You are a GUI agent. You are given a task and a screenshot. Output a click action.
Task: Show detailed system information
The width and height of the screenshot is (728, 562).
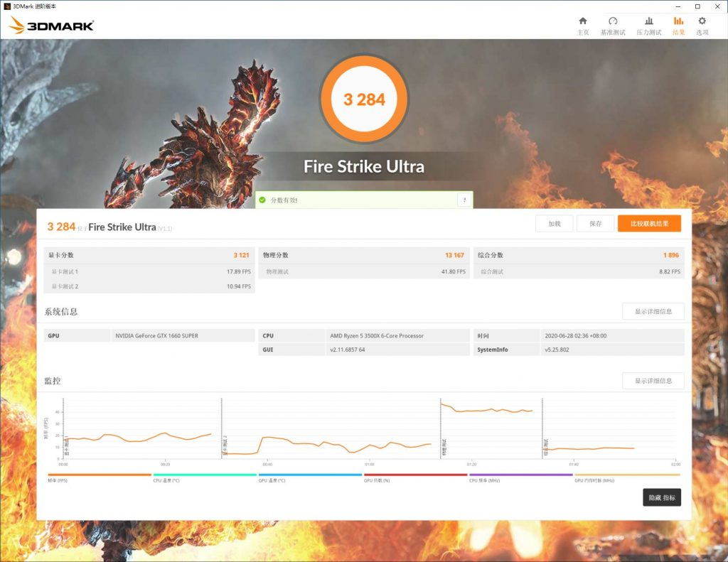pos(653,311)
